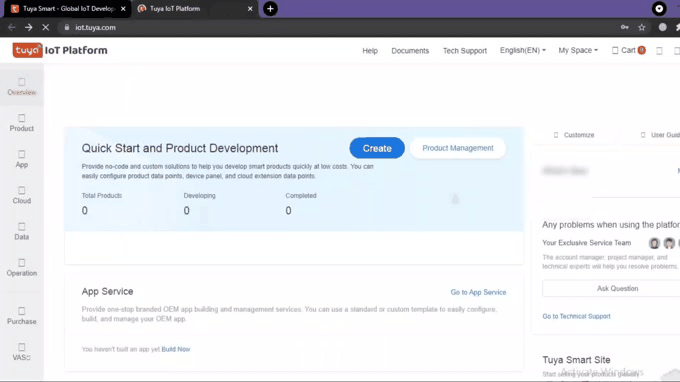Image resolution: width=680 pixels, height=382 pixels.
Task: Stop loading the page
Action: pyautogui.click(x=46, y=27)
